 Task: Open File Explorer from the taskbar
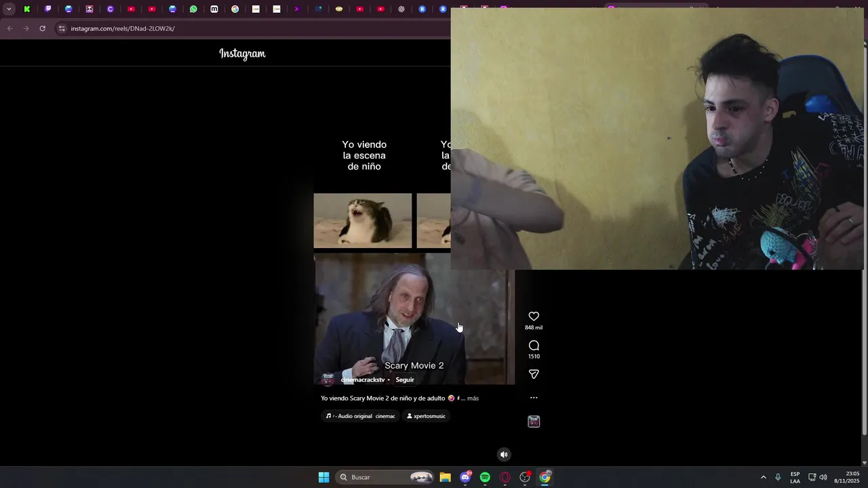[x=445, y=477]
